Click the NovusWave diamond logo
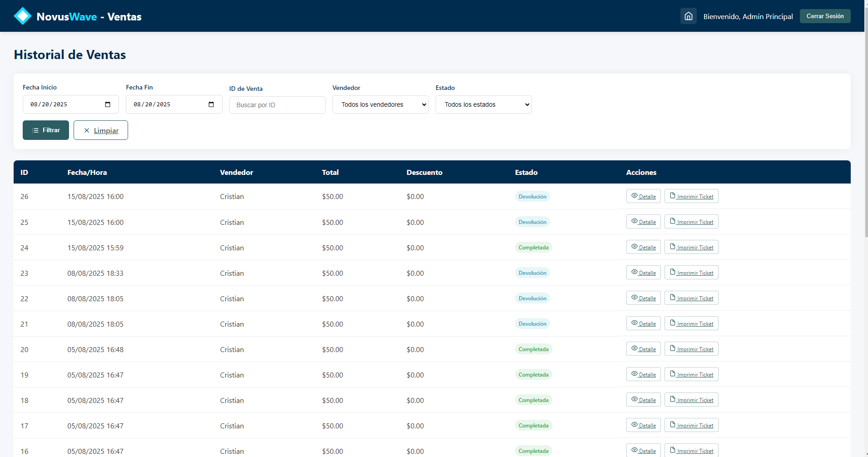Screen dimensions: 868x457 click(23, 16)
